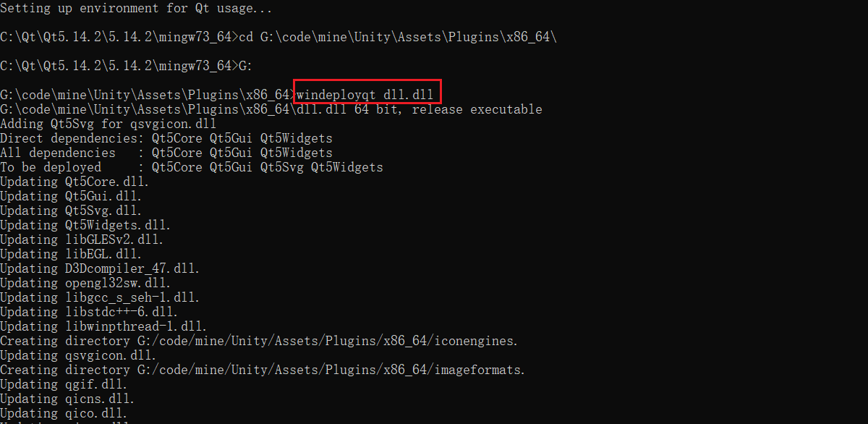
Task: Click the "Creating directory .../imageformats" line
Action: point(263,370)
